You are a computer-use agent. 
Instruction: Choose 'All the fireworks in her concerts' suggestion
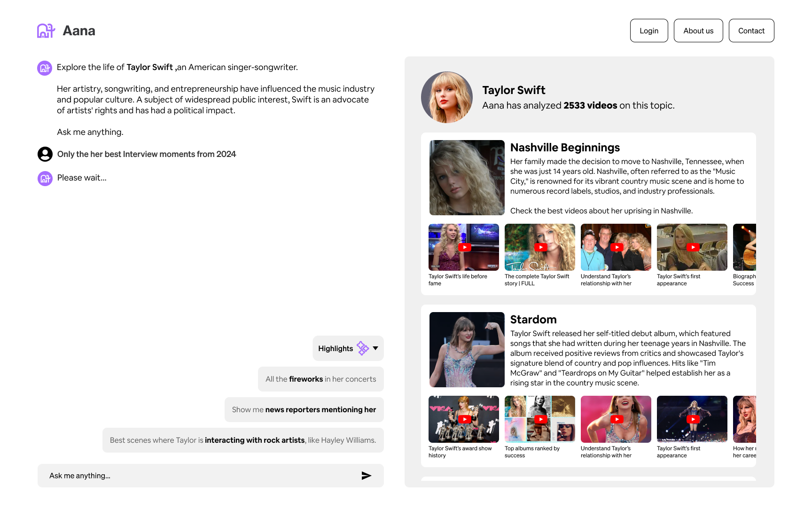point(321,379)
